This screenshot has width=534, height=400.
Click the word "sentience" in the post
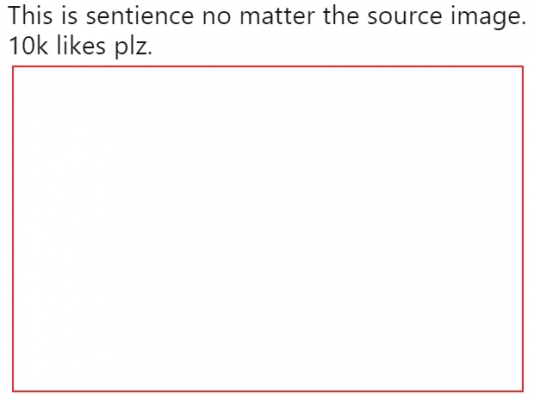(140, 16)
